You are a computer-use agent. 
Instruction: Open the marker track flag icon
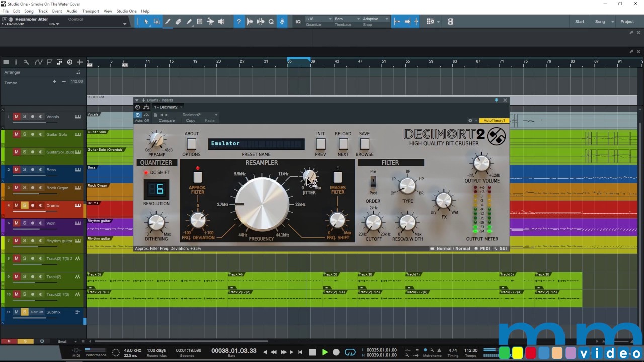49,62
